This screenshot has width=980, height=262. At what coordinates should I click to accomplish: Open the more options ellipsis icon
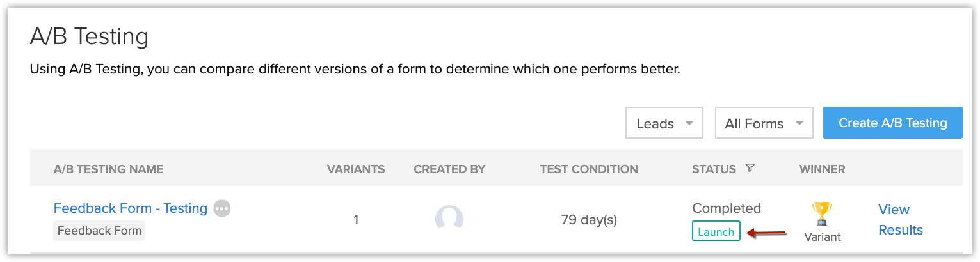[x=222, y=208]
